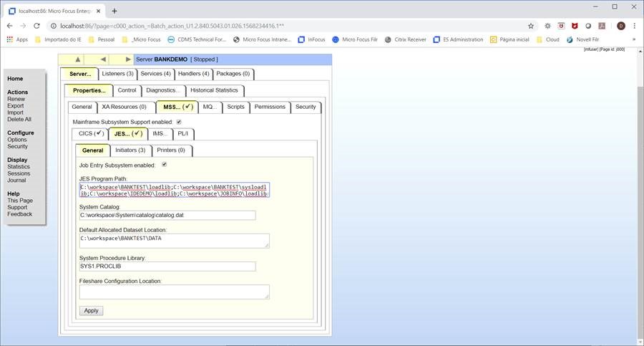
Task: Open the Chrome three-dot menu
Action: click(635, 26)
